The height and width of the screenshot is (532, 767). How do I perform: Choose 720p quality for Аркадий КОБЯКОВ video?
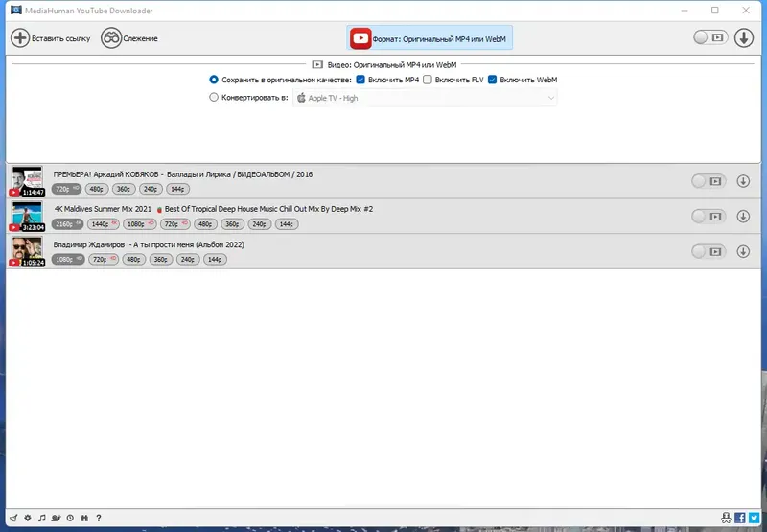click(66, 189)
